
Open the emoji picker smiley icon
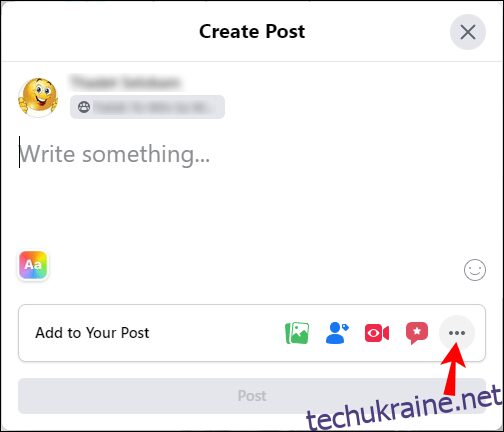(475, 270)
